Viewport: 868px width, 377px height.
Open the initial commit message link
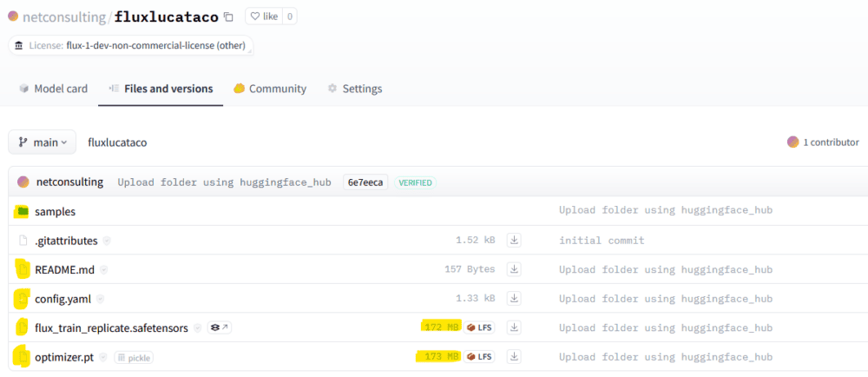pyautogui.click(x=602, y=241)
